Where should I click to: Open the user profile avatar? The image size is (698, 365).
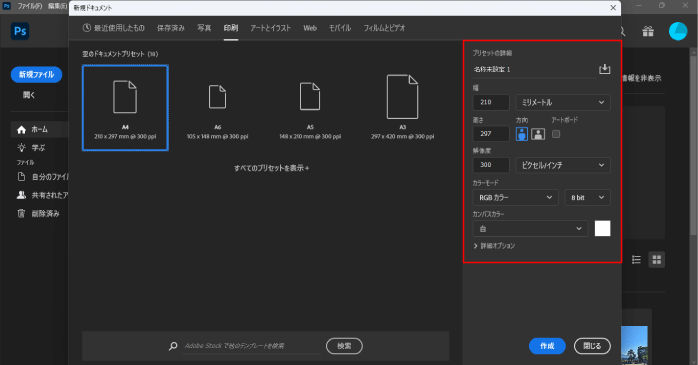click(x=678, y=31)
